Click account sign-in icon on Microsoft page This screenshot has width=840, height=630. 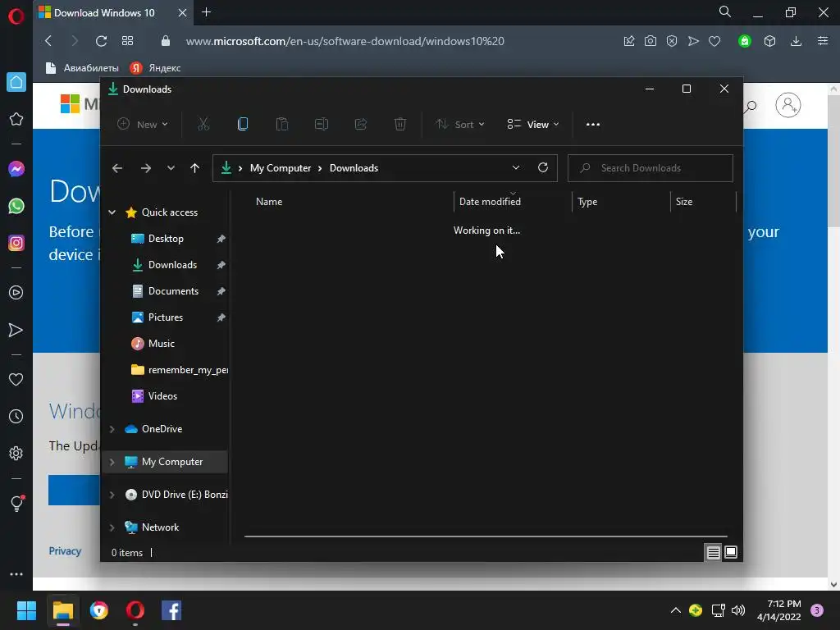pos(788,106)
